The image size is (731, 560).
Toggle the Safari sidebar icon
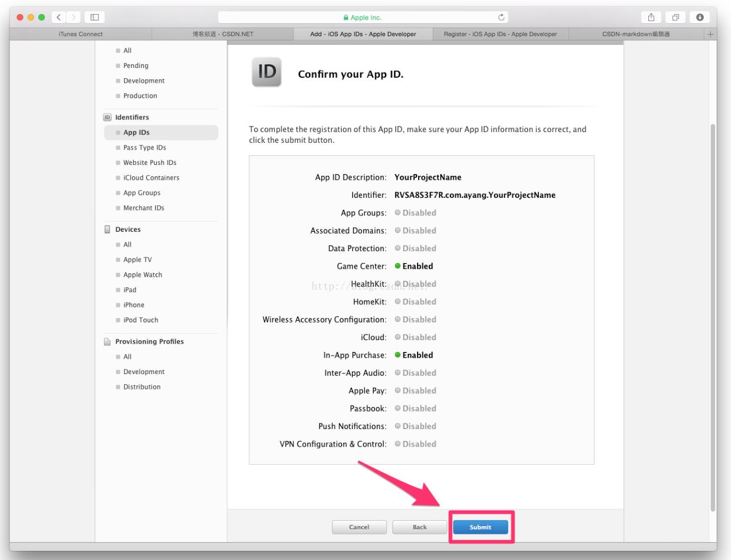pos(95,18)
